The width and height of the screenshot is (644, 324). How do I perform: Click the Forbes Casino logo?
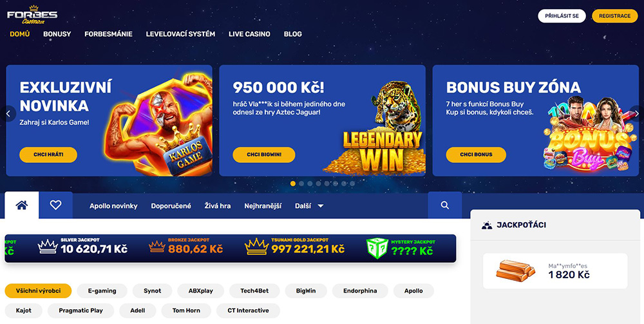pos(32,15)
